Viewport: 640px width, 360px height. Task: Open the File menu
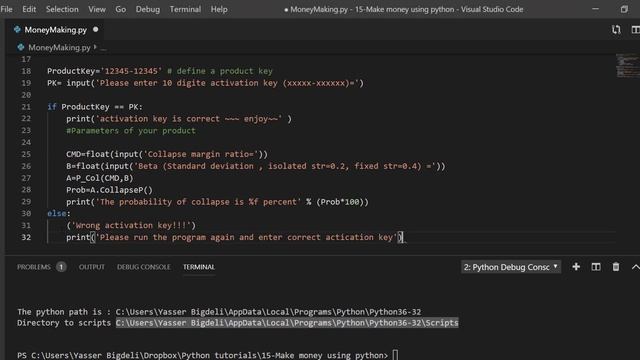pos(7,9)
